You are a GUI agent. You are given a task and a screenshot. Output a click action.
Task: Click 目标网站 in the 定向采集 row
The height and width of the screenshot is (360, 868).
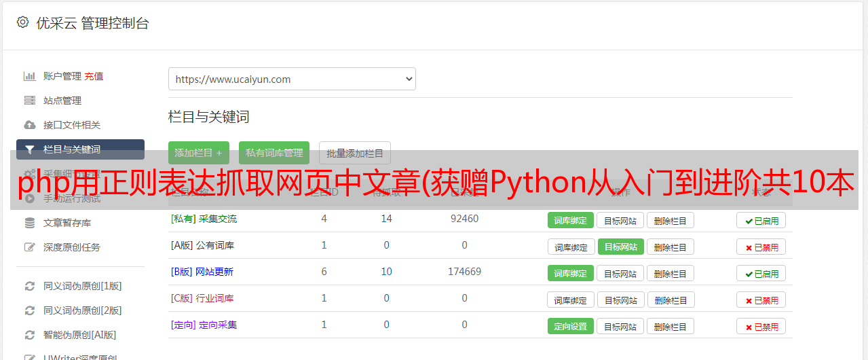620,326
